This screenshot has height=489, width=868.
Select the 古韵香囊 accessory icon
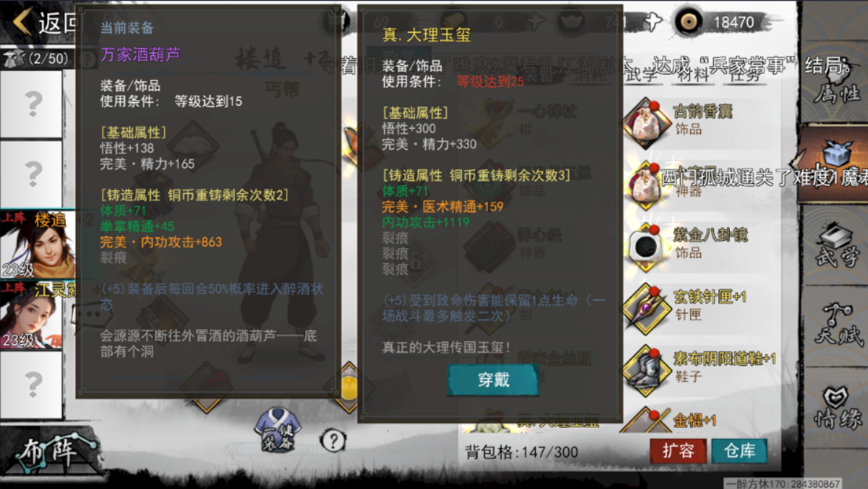(645, 123)
